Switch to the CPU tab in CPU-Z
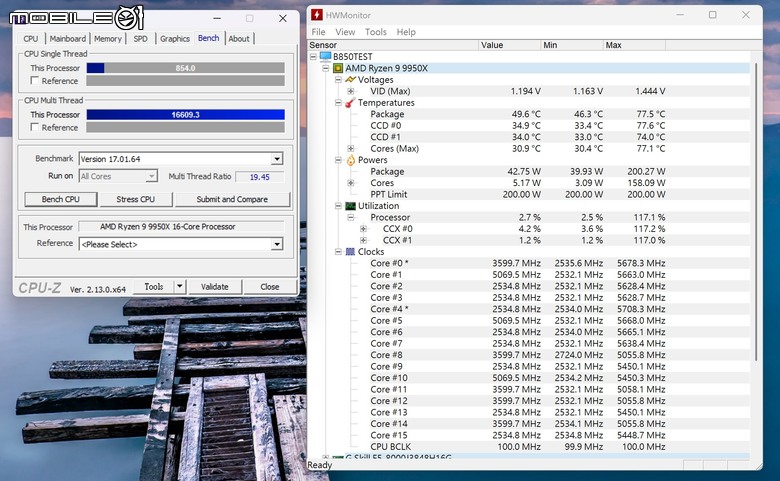This screenshot has height=481, width=780. tap(31, 38)
